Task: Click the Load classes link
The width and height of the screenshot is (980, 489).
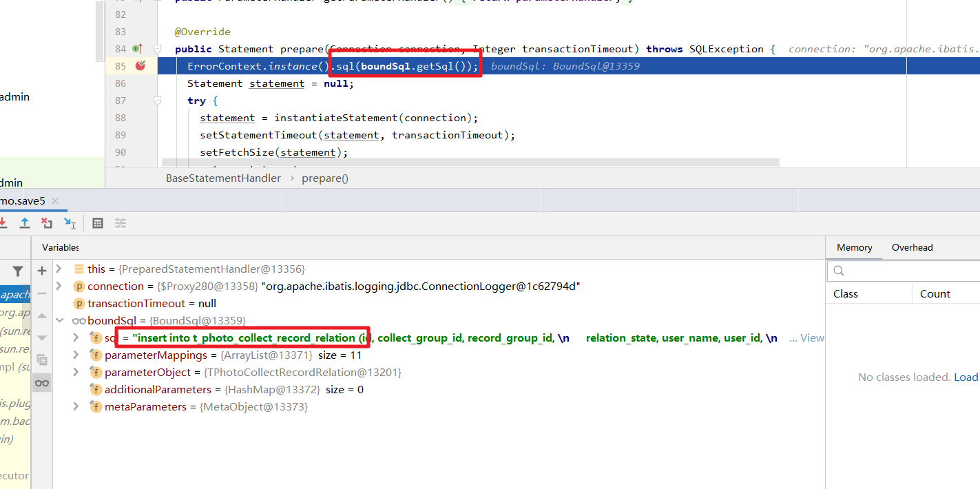Action: click(966, 377)
